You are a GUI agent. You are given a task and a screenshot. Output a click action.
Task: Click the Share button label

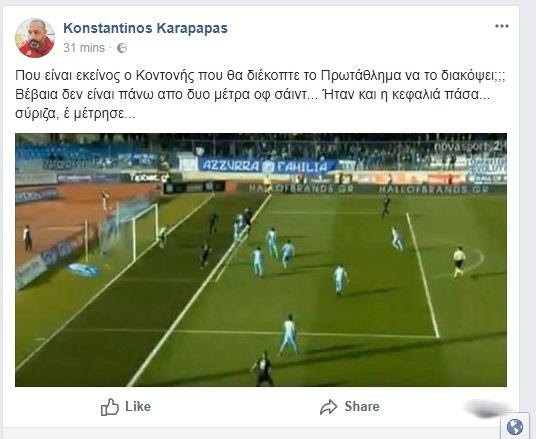(362, 407)
